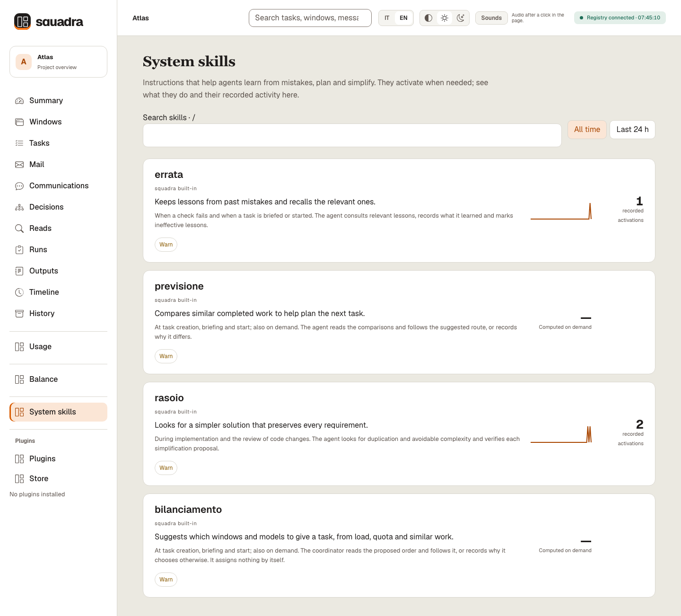Click the Outputs document icon
The width and height of the screenshot is (681, 616).
click(x=19, y=271)
